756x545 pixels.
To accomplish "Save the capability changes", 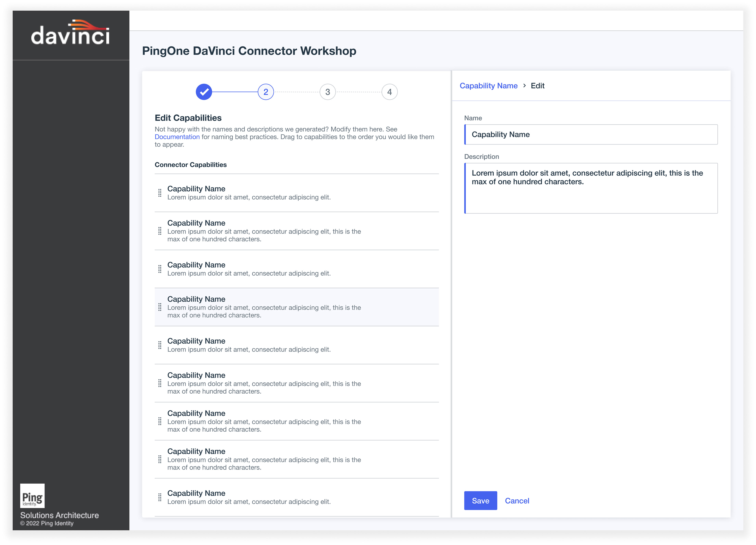I will (480, 500).
